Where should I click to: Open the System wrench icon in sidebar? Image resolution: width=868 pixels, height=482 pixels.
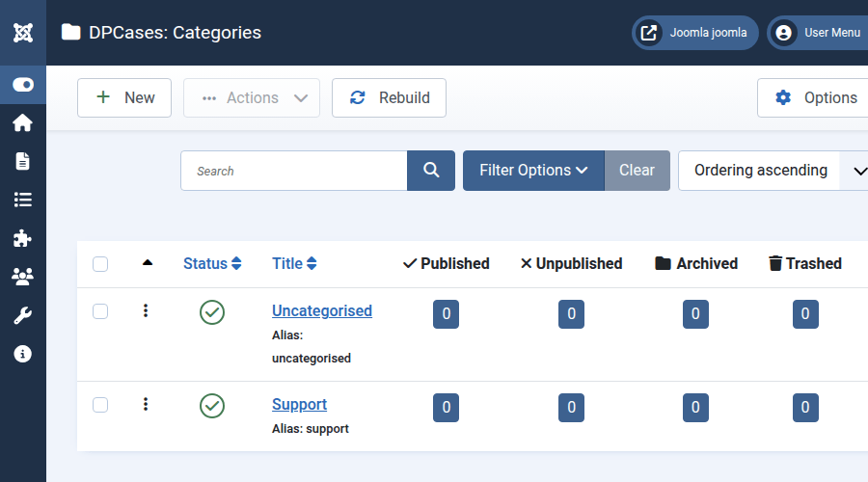[23, 315]
